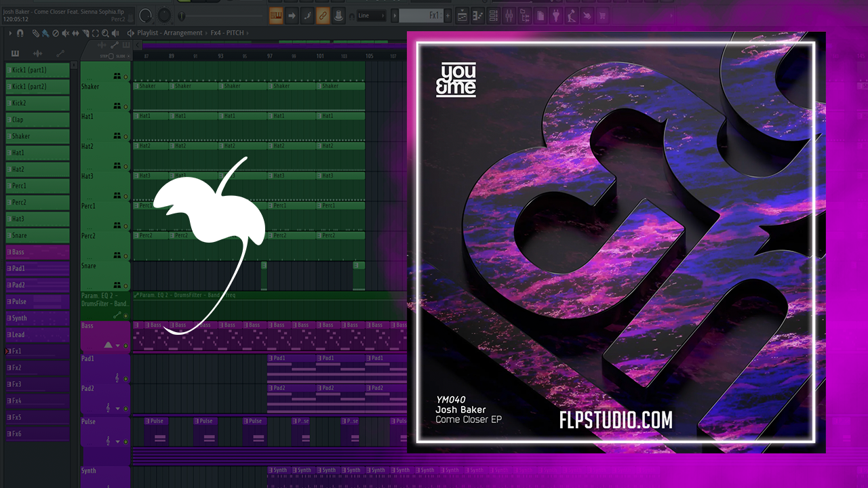Screen dimensions: 868x488
Task: Open the plugin picker plug icon
Action: [x=556, y=16]
